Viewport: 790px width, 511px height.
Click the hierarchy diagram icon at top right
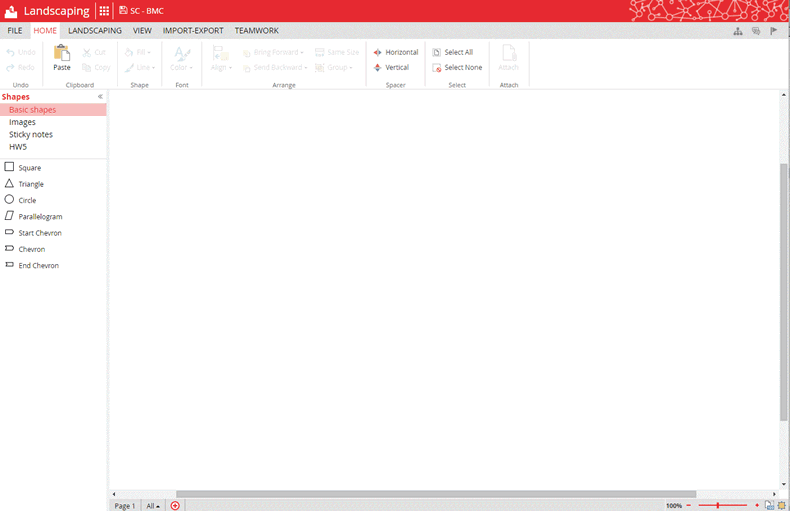tap(738, 31)
